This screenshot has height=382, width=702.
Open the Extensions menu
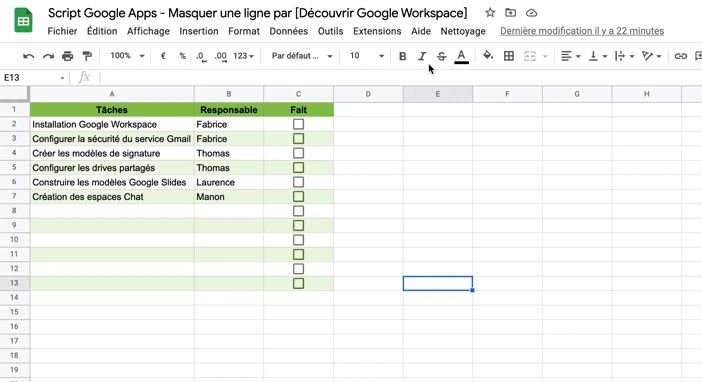377,31
